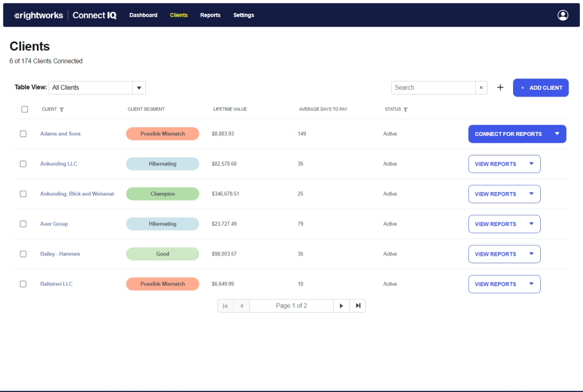The width and height of the screenshot is (583, 392).
Task: Click inside the Search input field
Action: point(432,88)
